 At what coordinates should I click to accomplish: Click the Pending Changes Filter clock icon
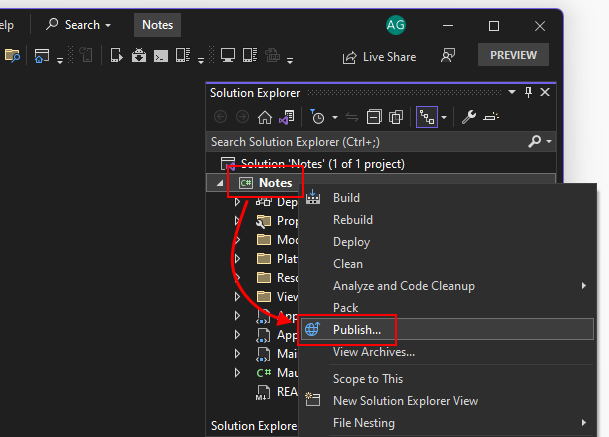point(317,117)
